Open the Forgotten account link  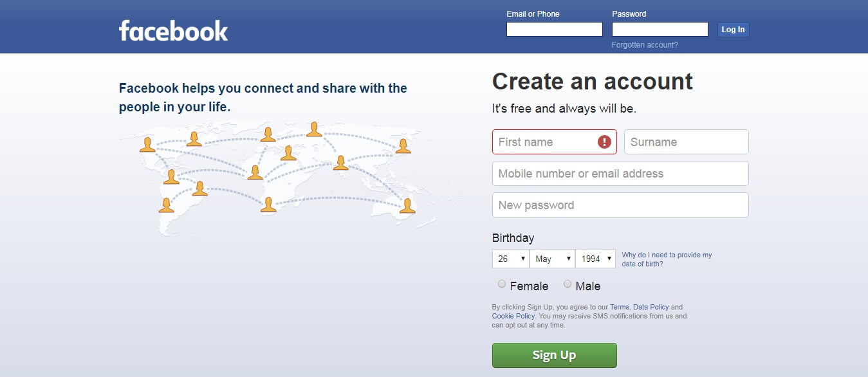[x=645, y=45]
